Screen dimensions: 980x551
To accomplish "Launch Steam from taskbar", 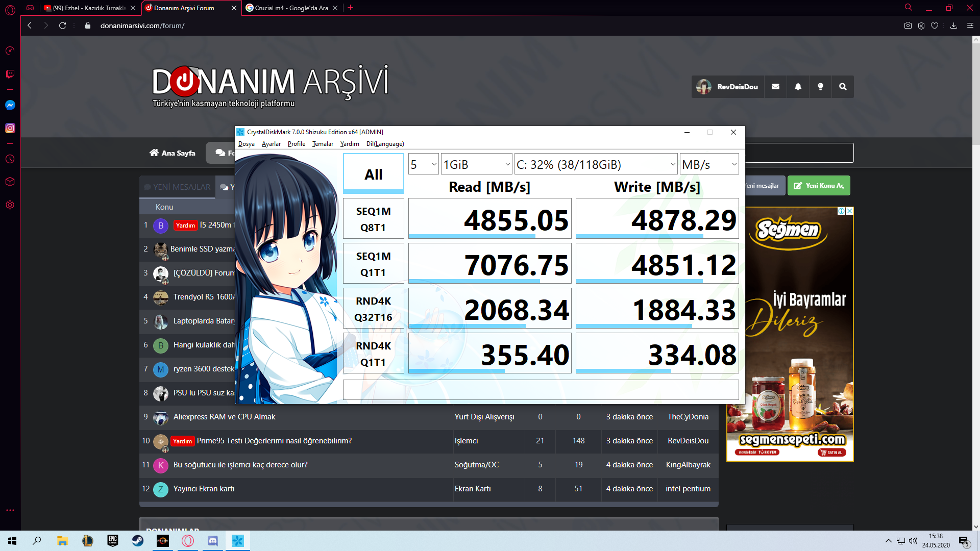I will (138, 541).
